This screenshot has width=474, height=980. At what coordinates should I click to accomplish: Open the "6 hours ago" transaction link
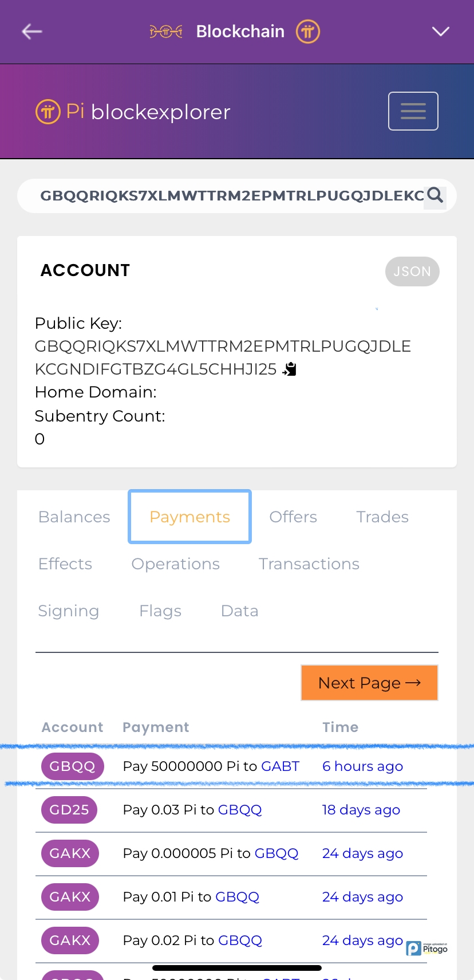point(362,766)
